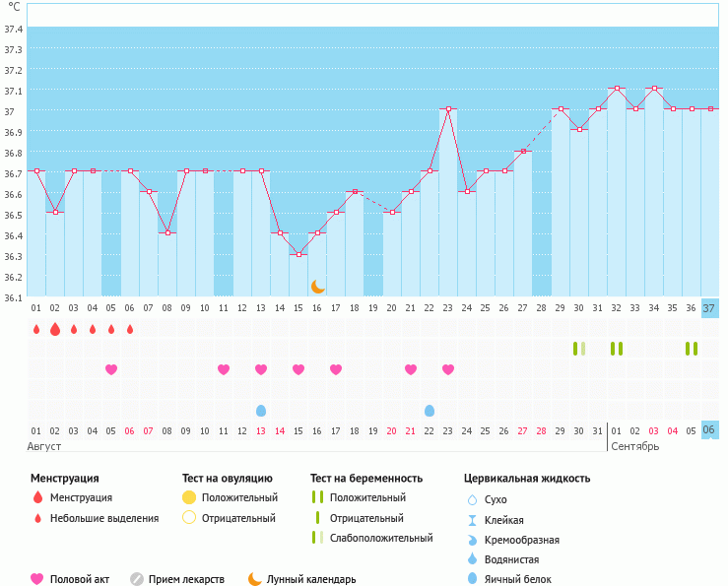Image resolution: width=728 pixels, height=586 pixels.
Task: Click the positive pregnancy test mark on day 32
Action: tap(617, 349)
